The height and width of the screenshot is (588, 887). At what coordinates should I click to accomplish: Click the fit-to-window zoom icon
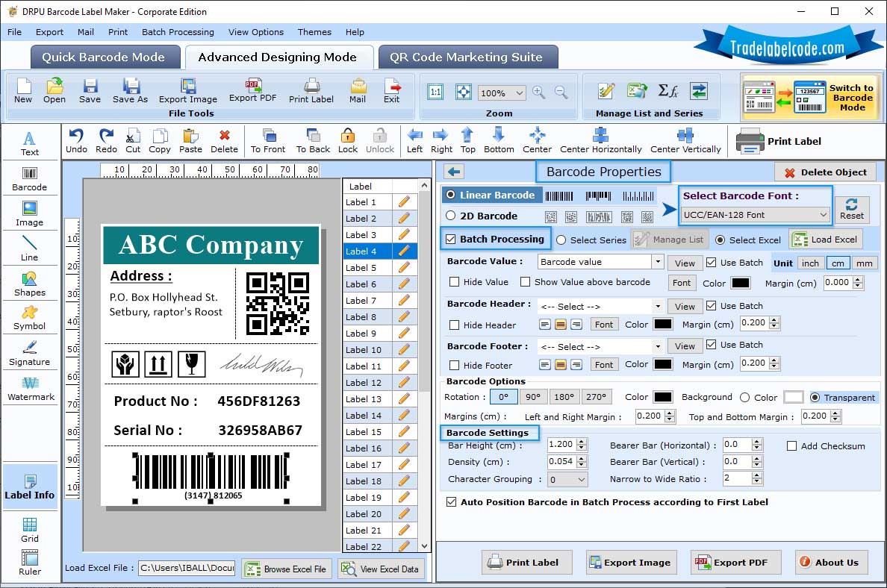pos(464,93)
